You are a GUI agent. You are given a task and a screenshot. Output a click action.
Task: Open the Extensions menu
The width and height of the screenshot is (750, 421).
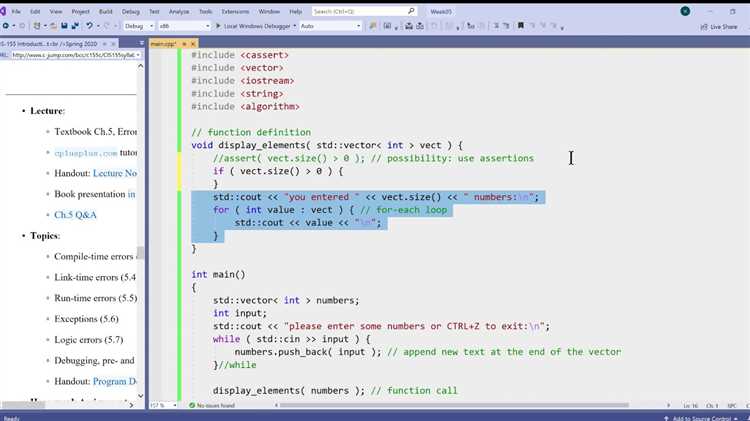coord(235,11)
